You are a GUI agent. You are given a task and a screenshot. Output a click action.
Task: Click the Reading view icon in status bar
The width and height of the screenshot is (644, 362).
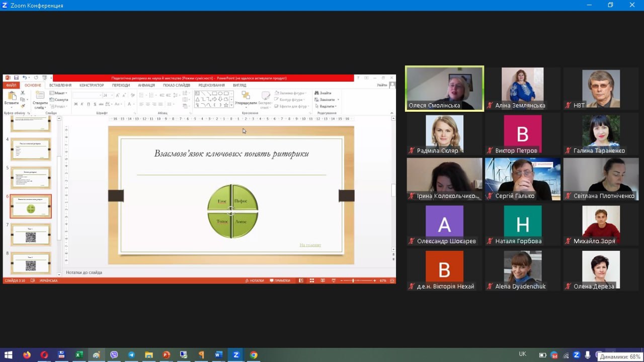323,280
